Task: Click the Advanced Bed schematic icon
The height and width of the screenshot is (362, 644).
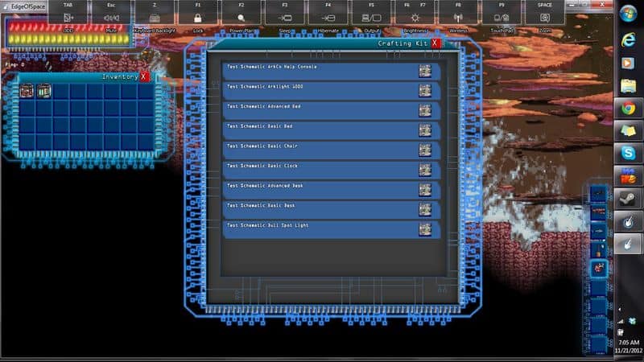Action: click(x=425, y=110)
